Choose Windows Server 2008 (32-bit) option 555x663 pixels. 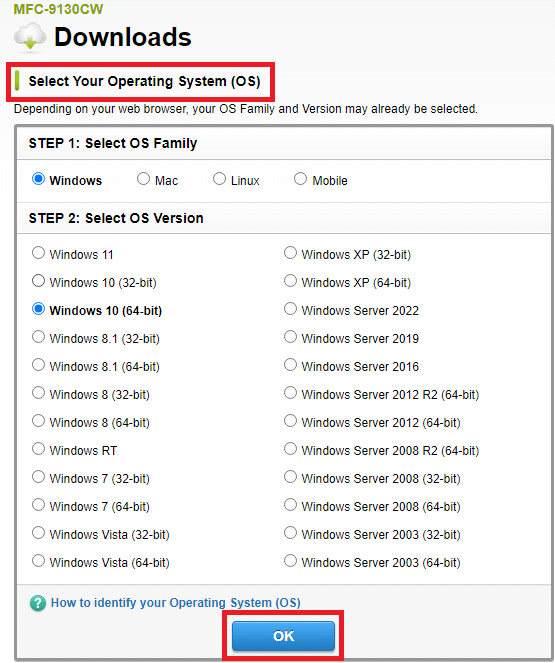pyautogui.click(x=290, y=477)
